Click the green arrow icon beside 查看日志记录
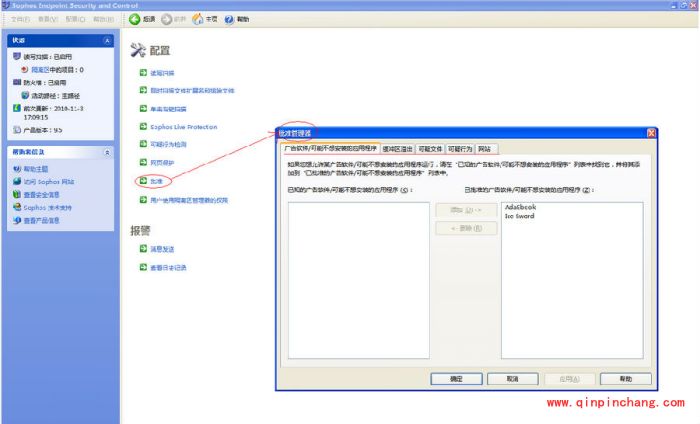Viewport: 700px width, 424px height. (142, 267)
